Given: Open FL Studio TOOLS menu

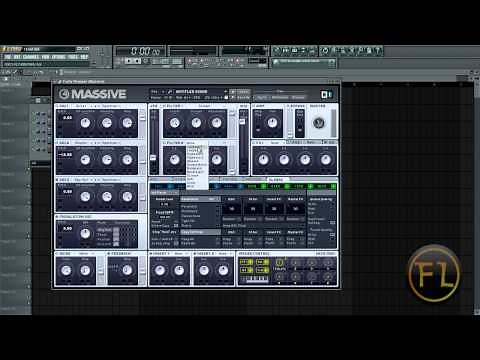Looking at the screenshot, I should [73, 57].
